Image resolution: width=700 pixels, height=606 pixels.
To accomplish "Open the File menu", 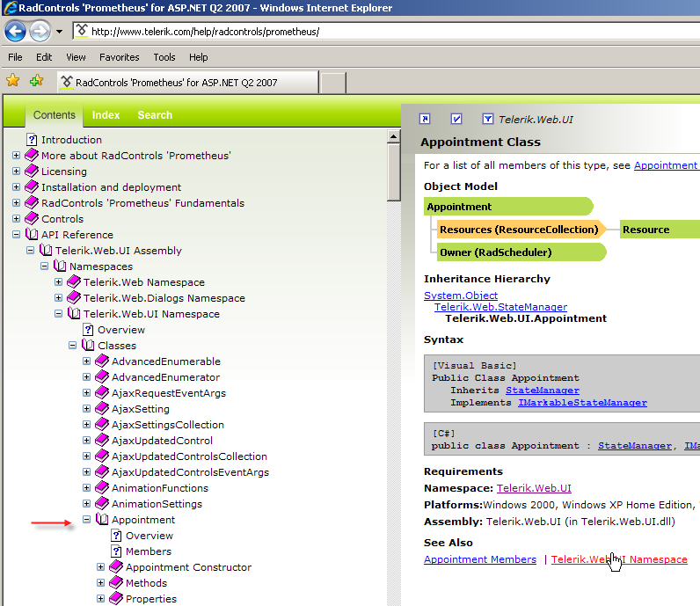I will coord(15,57).
